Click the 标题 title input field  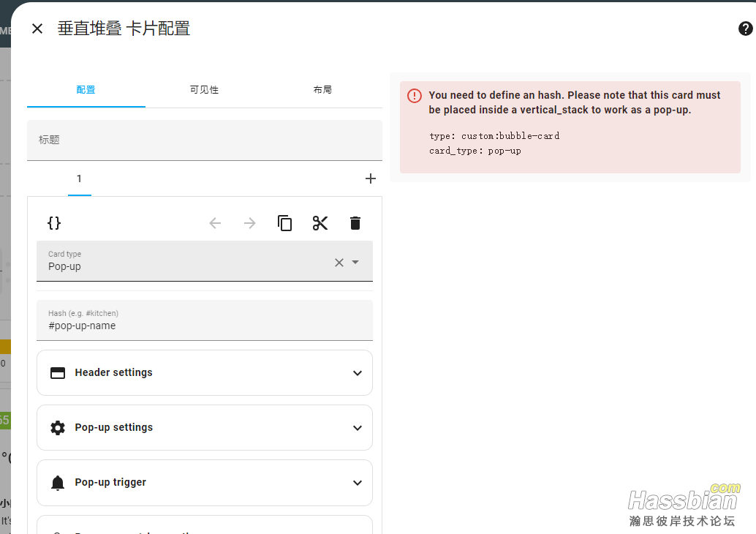click(205, 140)
